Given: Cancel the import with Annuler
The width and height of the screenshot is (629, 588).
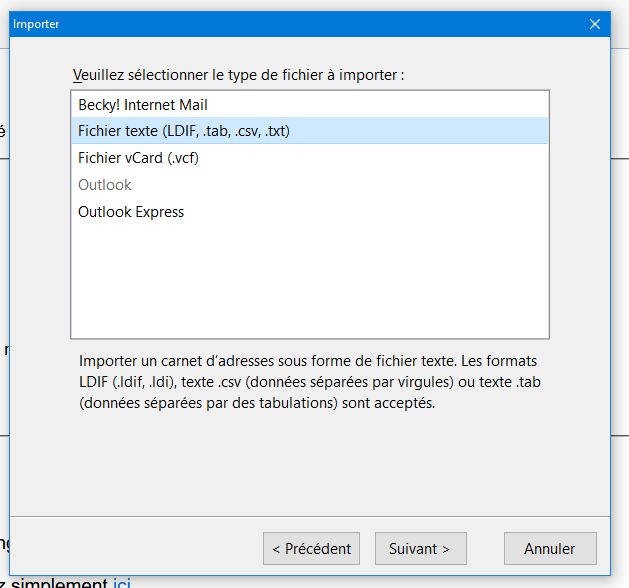Looking at the screenshot, I should (x=549, y=548).
